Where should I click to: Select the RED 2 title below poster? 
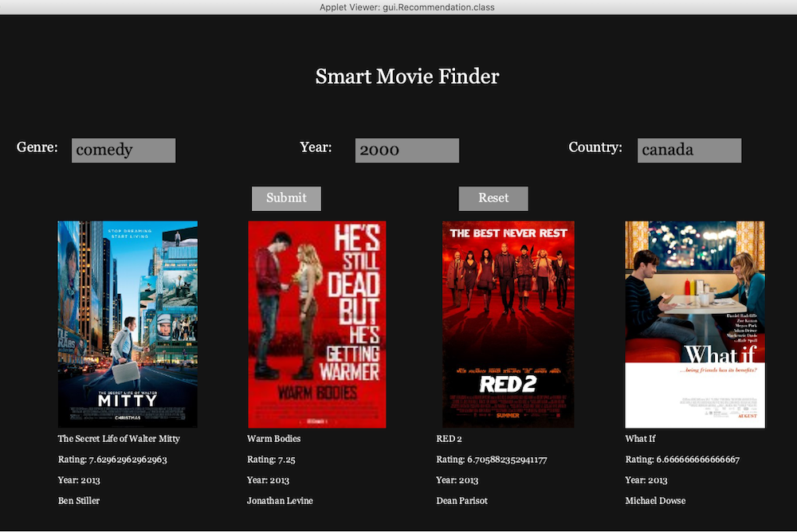[x=449, y=439]
